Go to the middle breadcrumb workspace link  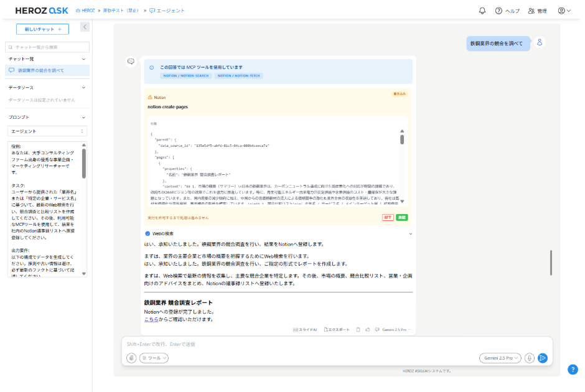[121, 11]
